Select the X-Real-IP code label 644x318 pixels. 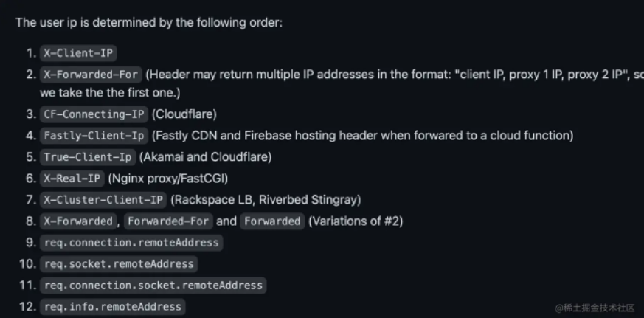coord(72,178)
